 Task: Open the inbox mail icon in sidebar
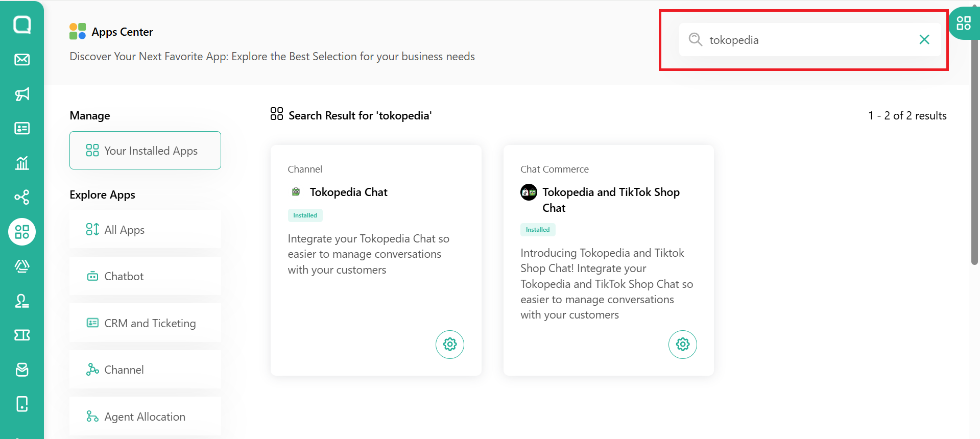(x=22, y=60)
